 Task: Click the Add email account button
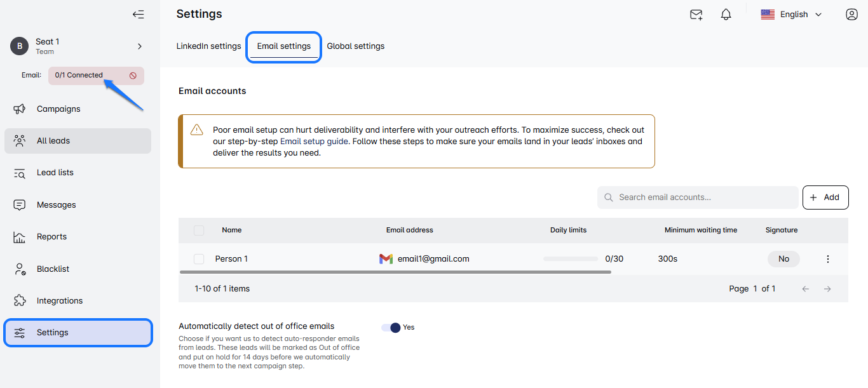point(825,197)
